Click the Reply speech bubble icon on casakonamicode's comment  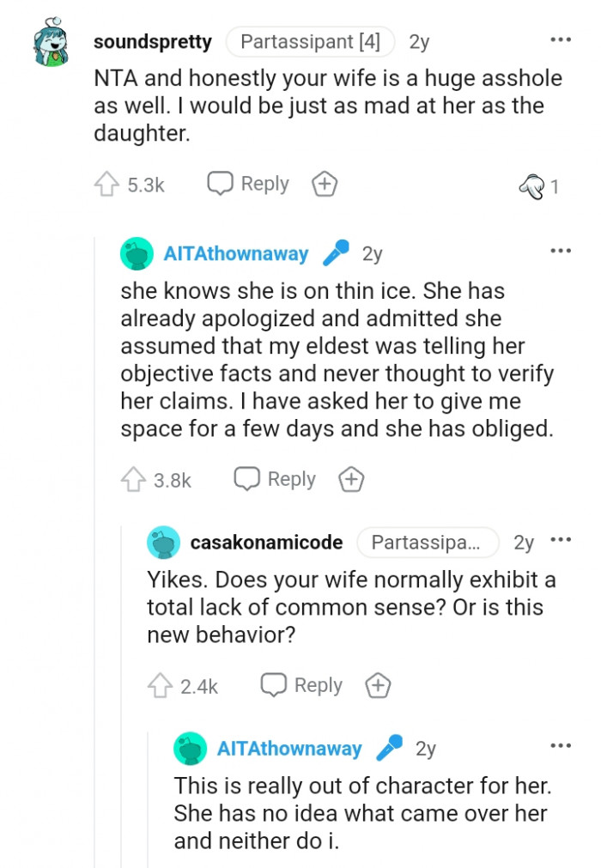tap(272, 684)
